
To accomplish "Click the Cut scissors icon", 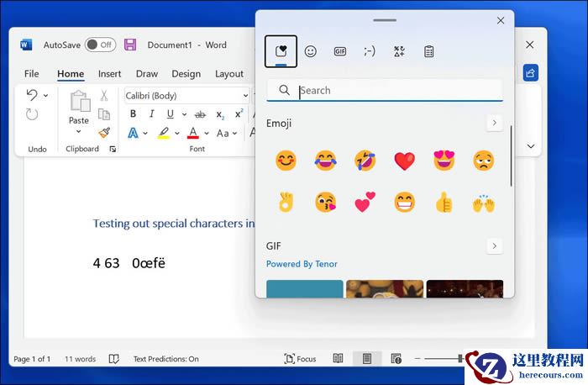I will pyautogui.click(x=104, y=96).
